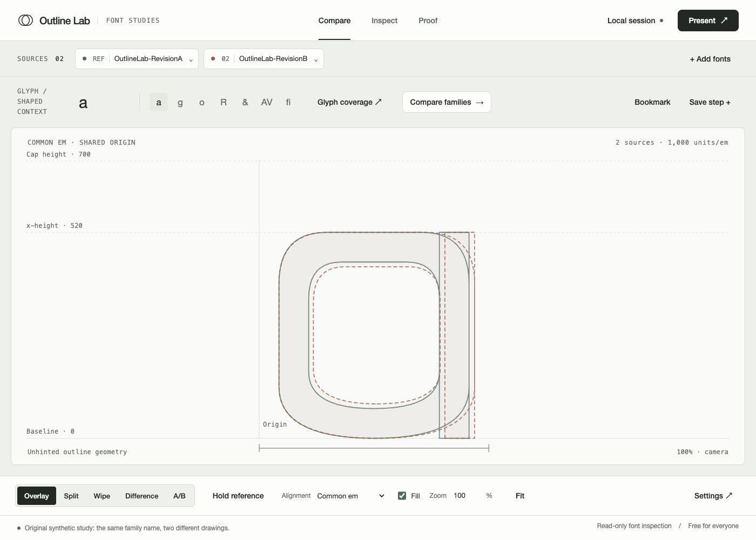756x540 pixels.
Task: Select the ampersand glyph chip
Action: point(245,102)
